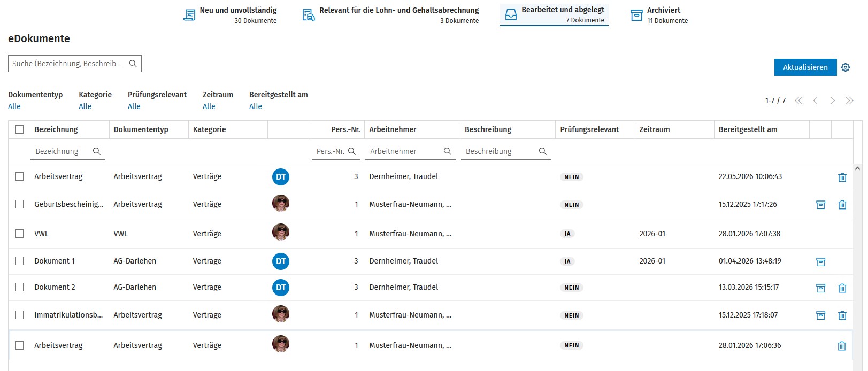This screenshot has width=868, height=371.
Task: Click DT avatar in the Dokument 2 row
Action: tap(281, 288)
